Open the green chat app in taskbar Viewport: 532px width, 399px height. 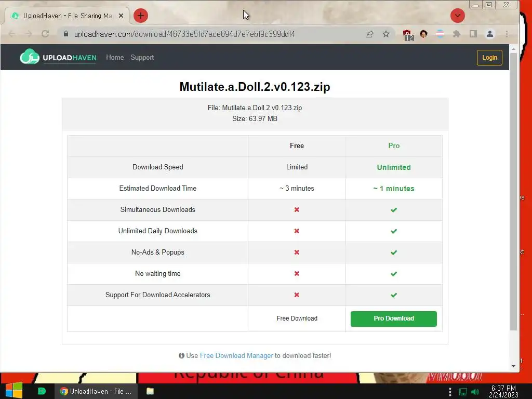pos(42,391)
